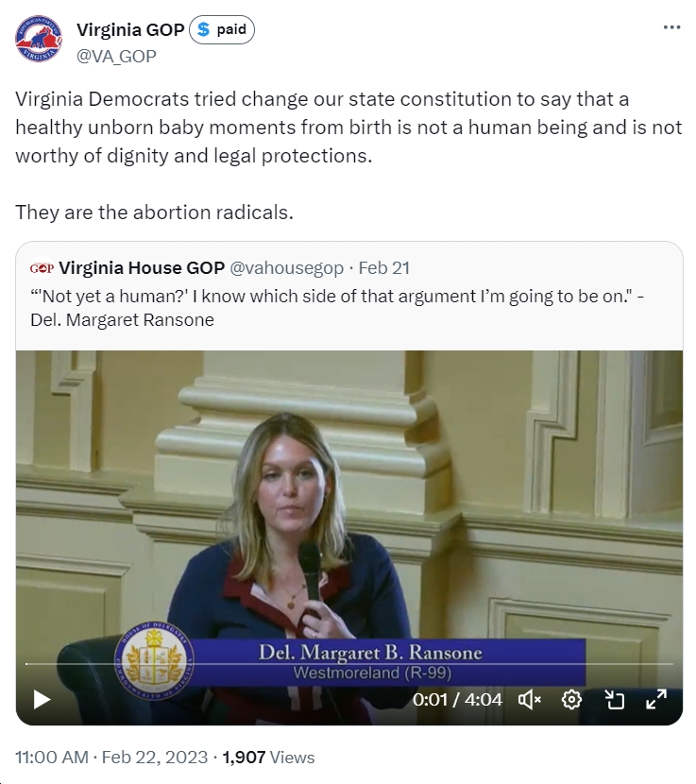Image resolution: width=696 pixels, height=784 pixels.
Task: Open the quoted Virginia House GOP name
Action: pyautogui.click(x=142, y=268)
